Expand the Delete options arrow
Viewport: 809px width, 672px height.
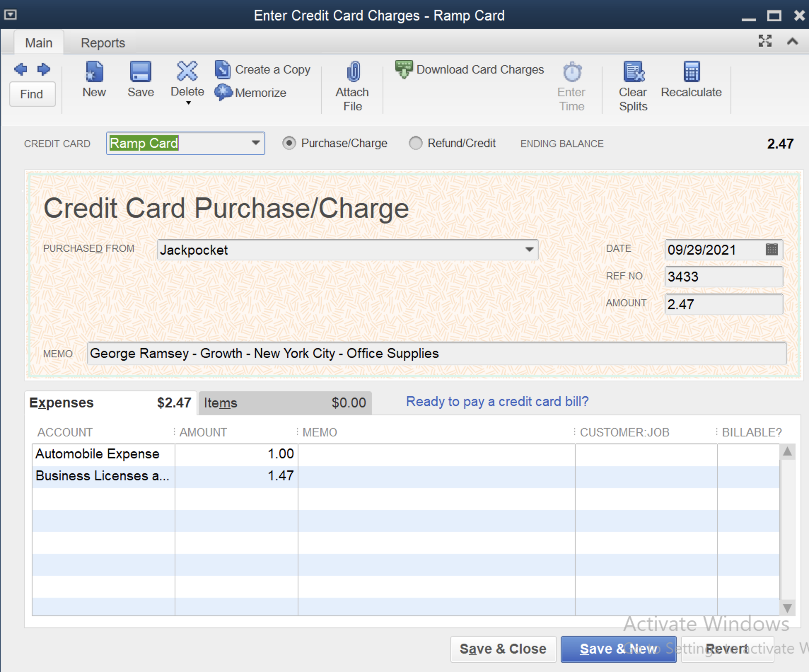[x=188, y=103]
